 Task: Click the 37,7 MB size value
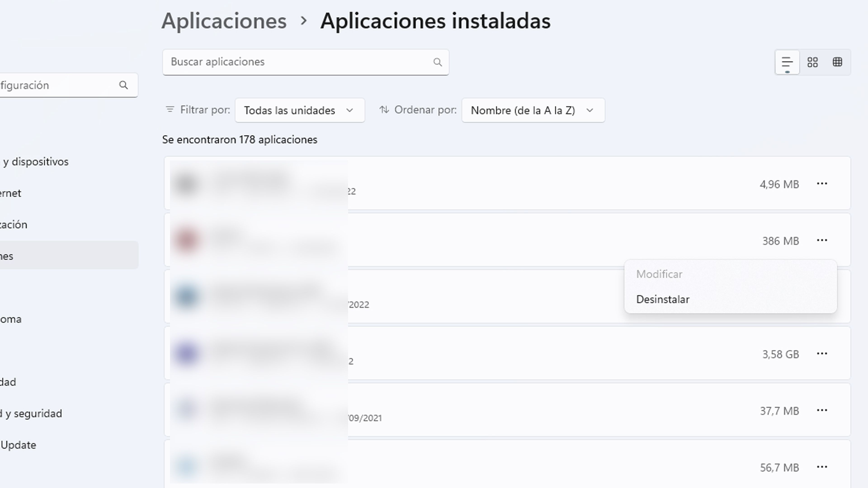(x=779, y=411)
